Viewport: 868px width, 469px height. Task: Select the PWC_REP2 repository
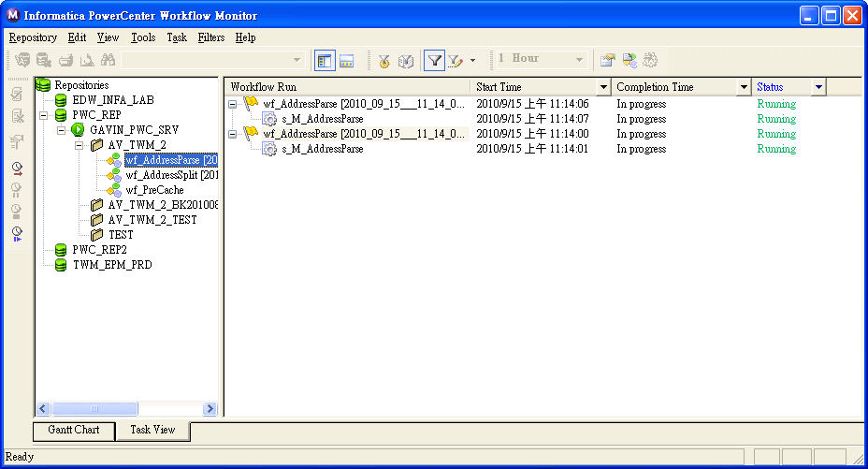tap(99, 250)
